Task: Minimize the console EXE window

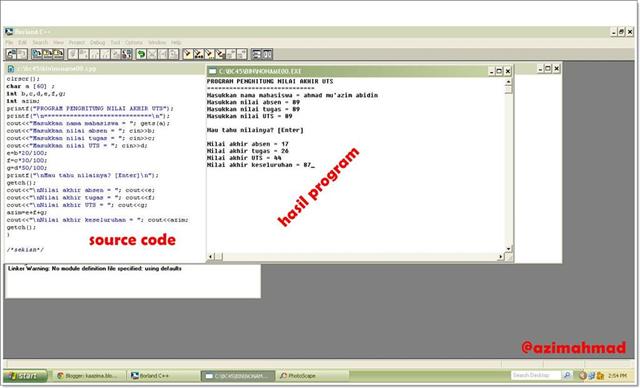Action: click(x=491, y=71)
